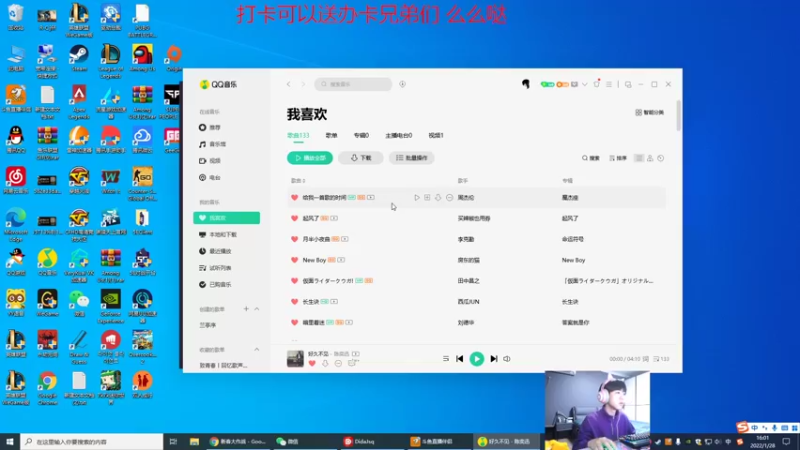This screenshot has height=450, width=800.
Task: Select the My Favorites green sidebar item
Action: pyautogui.click(x=227, y=218)
